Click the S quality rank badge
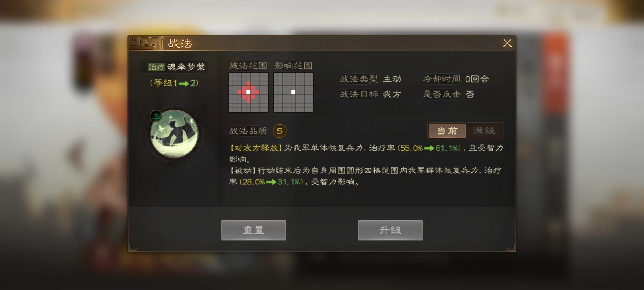This screenshot has height=290, width=644. pos(280,131)
